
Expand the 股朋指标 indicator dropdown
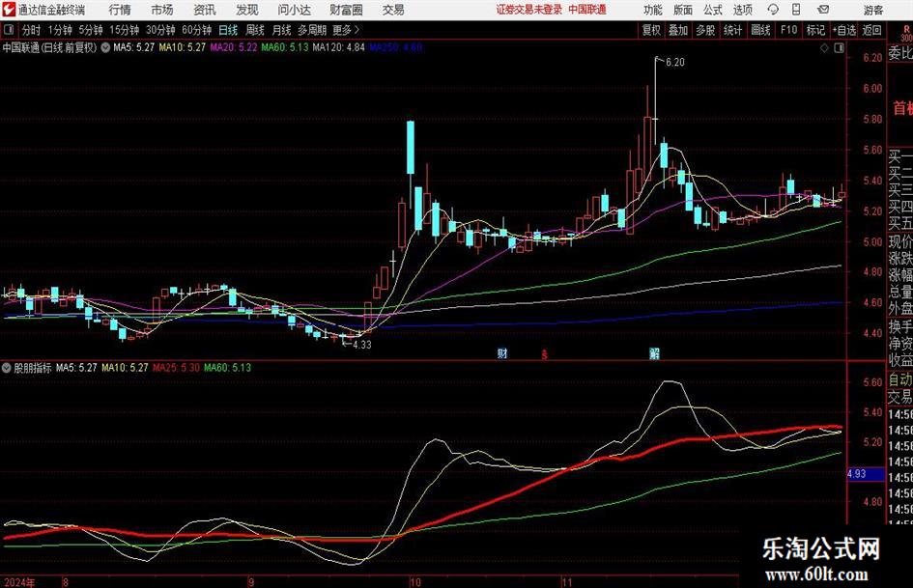pyautogui.click(x=7, y=368)
